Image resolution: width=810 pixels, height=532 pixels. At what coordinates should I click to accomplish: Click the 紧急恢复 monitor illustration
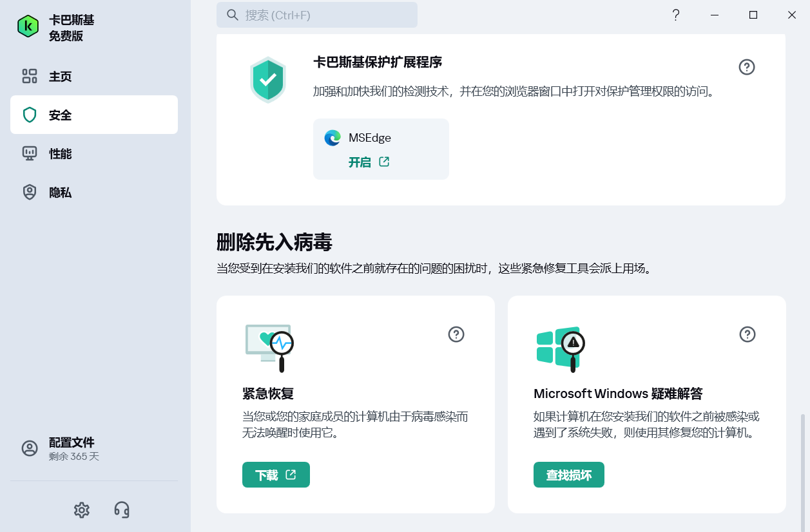coord(269,348)
